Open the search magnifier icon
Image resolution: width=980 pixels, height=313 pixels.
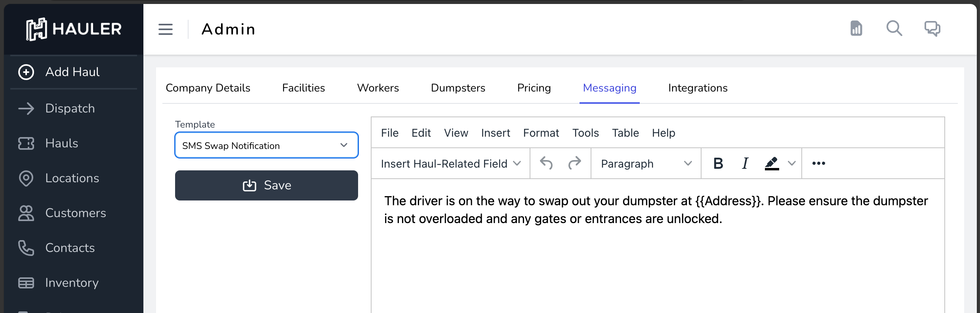[x=894, y=29]
